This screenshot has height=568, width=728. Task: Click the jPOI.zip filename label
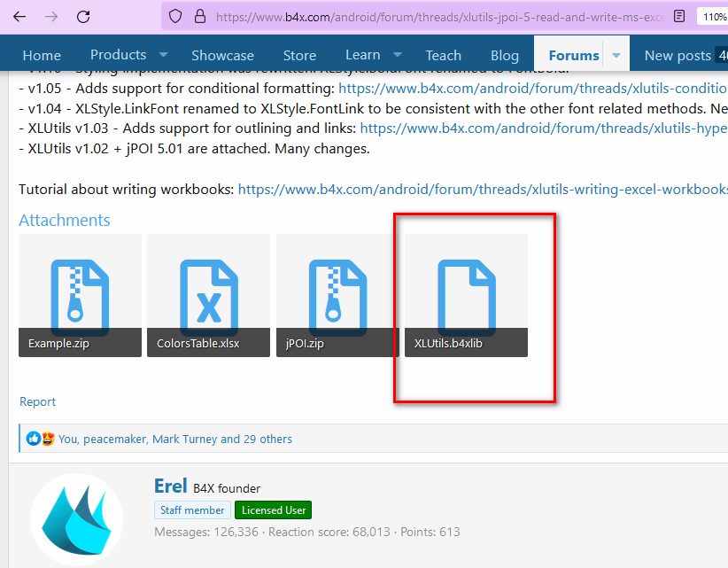point(305,344)
